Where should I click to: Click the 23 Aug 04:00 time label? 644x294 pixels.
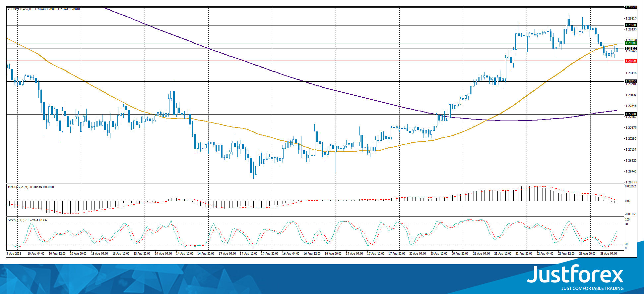click(x=609, y=254)
